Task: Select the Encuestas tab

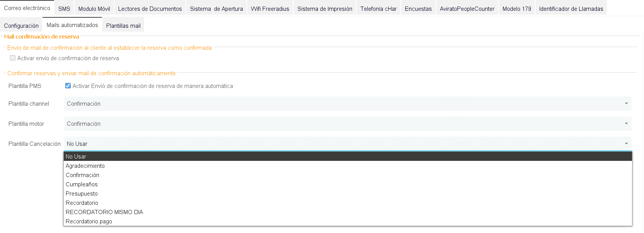Action: tap(418, 8)
